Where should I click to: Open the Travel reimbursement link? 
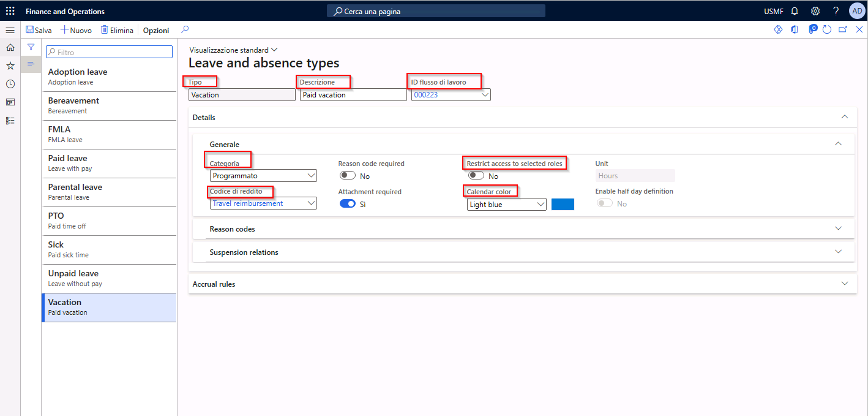click(248, 203)
